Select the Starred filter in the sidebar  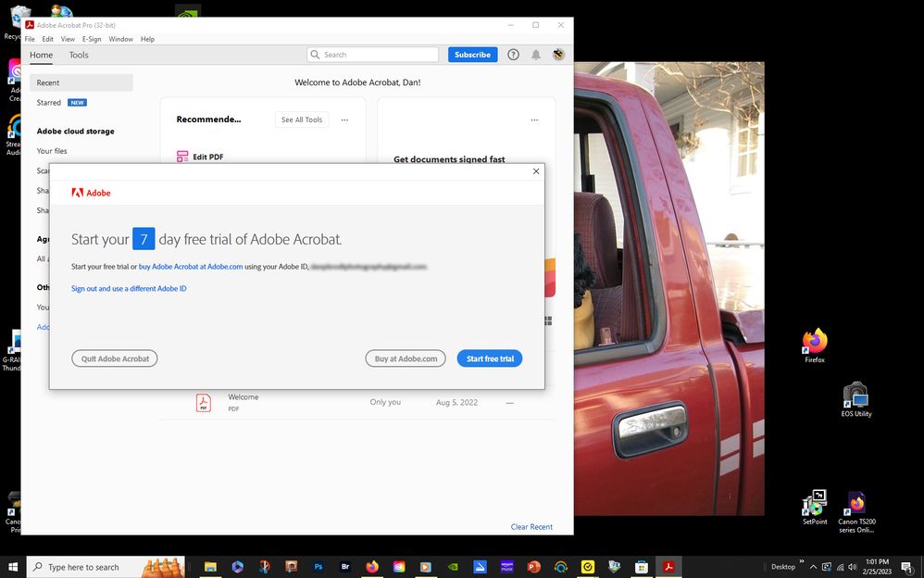[x=47, y=102]
